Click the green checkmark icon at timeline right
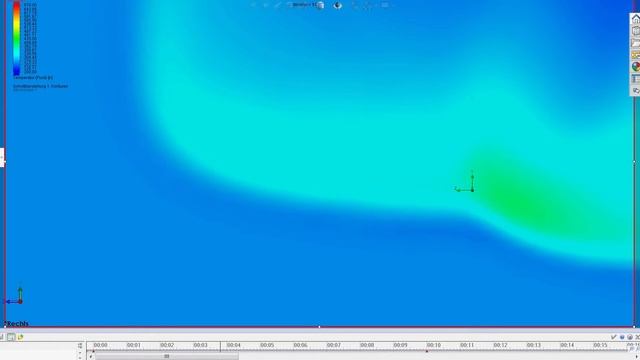 click(x=613, y=337)
